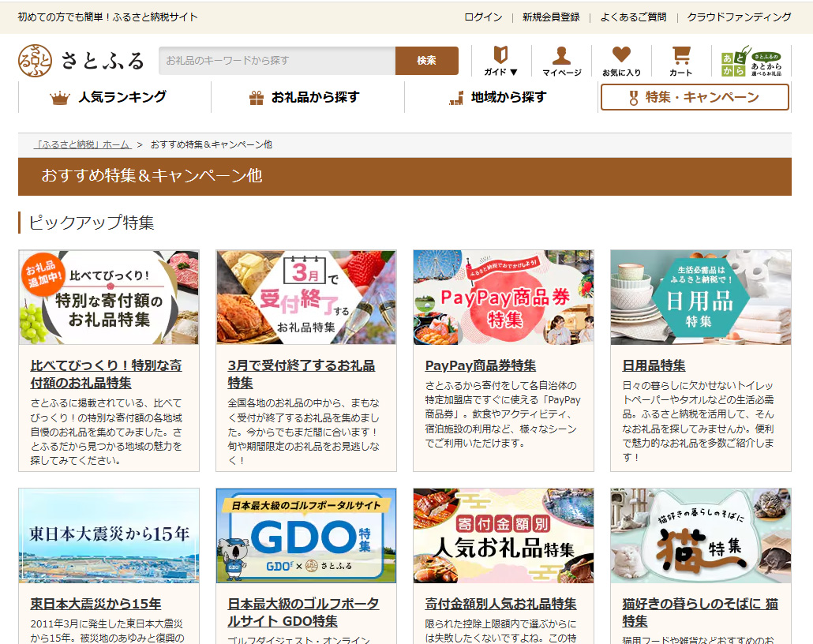Click the ログイン link

[483, 17]
